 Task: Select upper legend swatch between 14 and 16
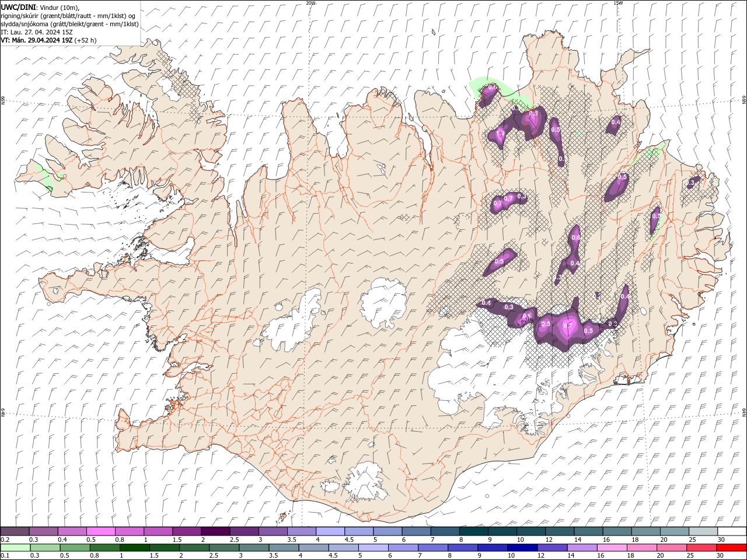(x=588, y=531)
